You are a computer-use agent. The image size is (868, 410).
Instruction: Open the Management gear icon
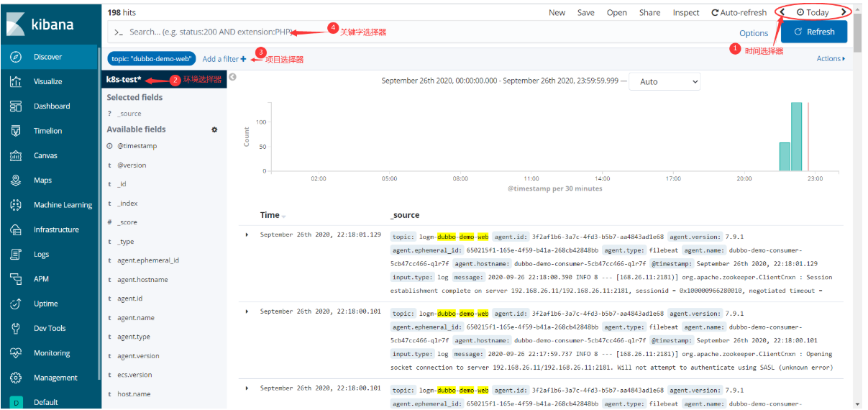[x=16, y=378]
